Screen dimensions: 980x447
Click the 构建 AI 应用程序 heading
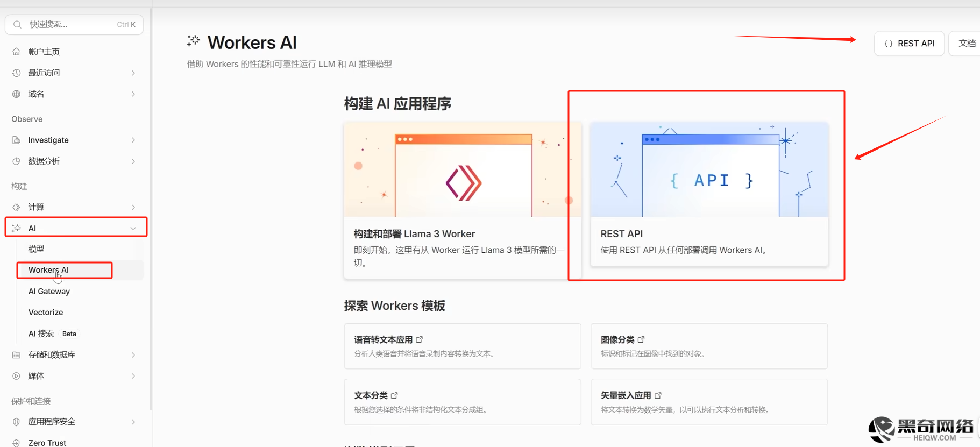coord(397,104)
